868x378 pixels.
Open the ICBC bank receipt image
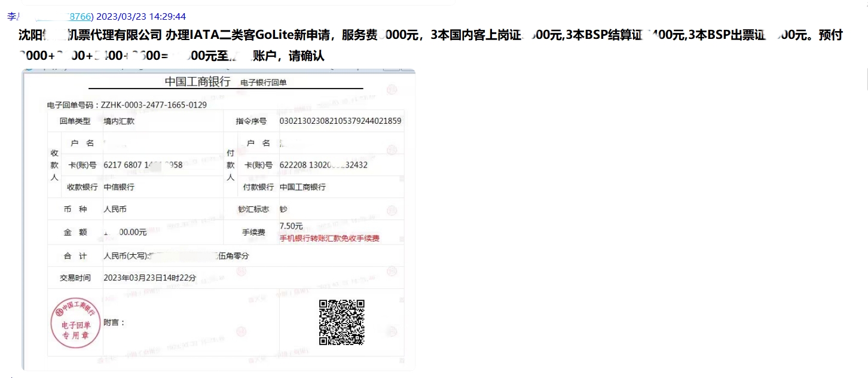click(x=219, y=220)
